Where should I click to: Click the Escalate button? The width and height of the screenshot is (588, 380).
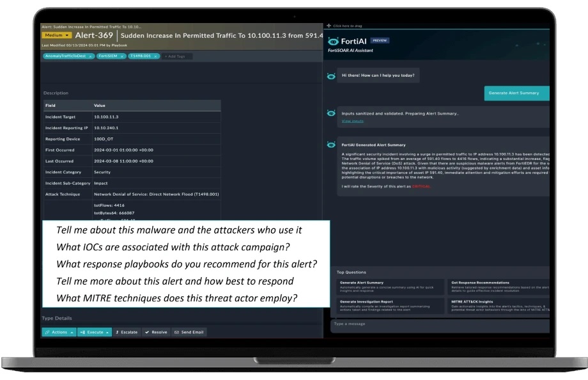pos(127,332)
